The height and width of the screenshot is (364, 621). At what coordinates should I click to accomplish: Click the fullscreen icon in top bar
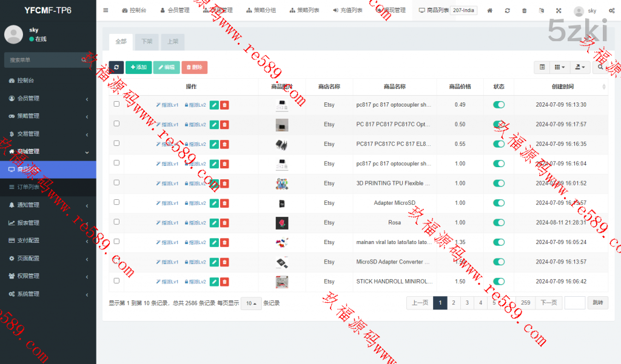(x=559, y=10)
